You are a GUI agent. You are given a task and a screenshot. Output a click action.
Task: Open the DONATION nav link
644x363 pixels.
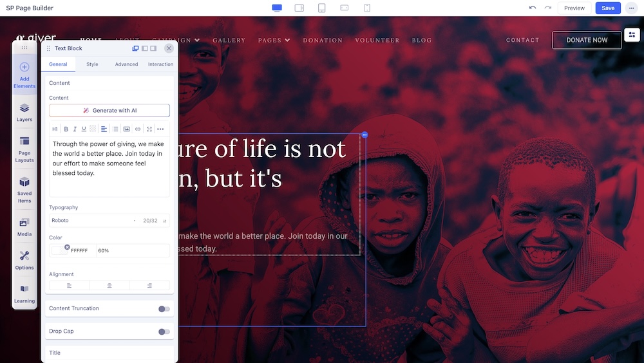[323, 41]
